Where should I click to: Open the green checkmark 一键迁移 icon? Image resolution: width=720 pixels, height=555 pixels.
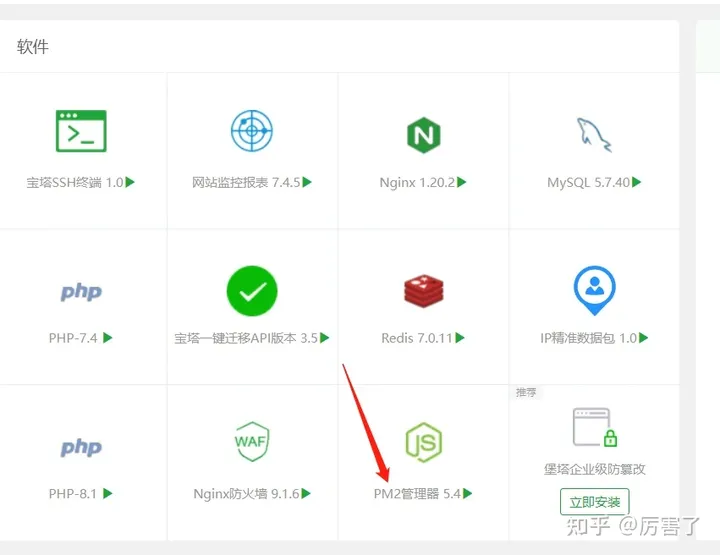[252, 291]
